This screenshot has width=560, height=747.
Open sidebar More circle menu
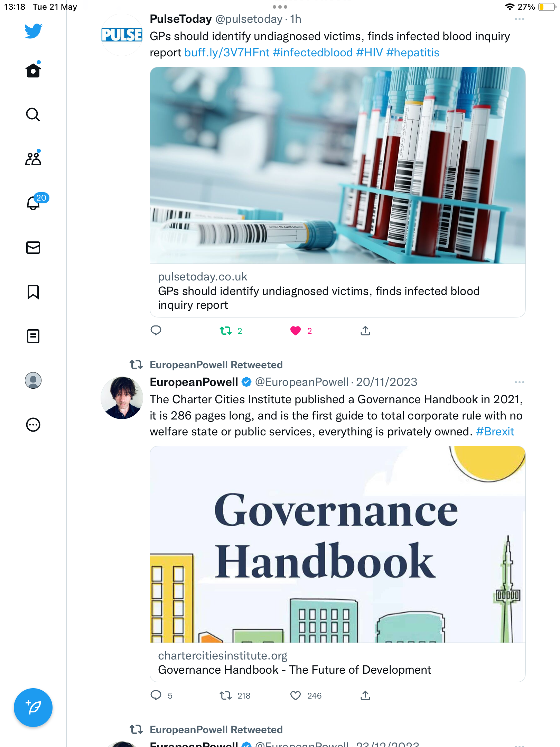point(33,425)
